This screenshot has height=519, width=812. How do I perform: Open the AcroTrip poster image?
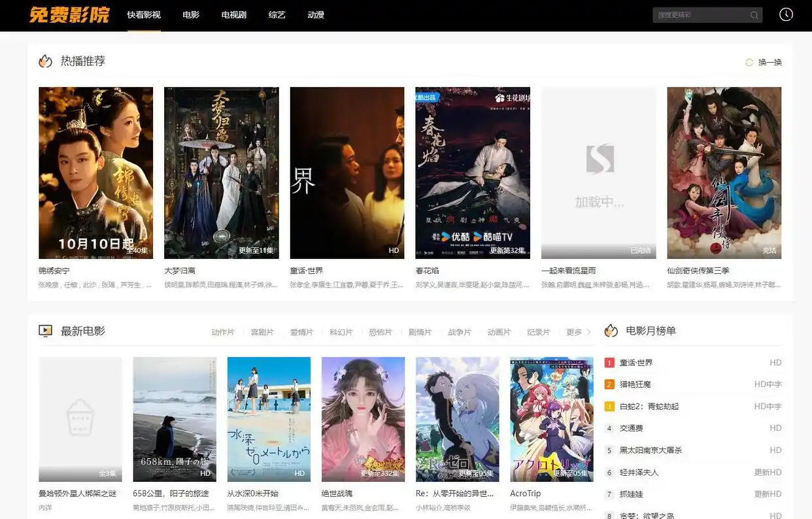(551, 420)
